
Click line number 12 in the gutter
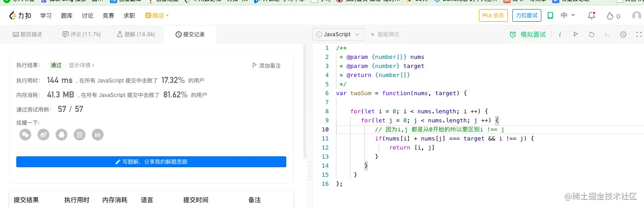click(x=325, y=148)
